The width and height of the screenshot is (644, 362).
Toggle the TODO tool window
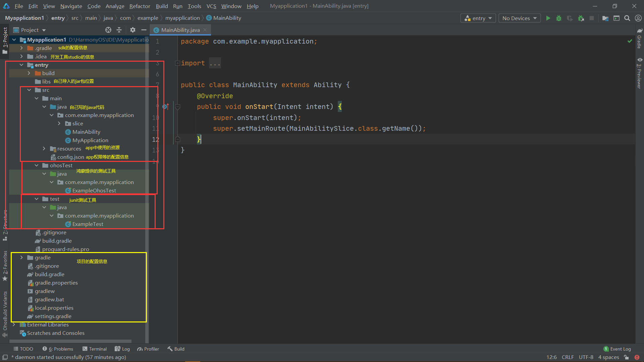[23, 349]
